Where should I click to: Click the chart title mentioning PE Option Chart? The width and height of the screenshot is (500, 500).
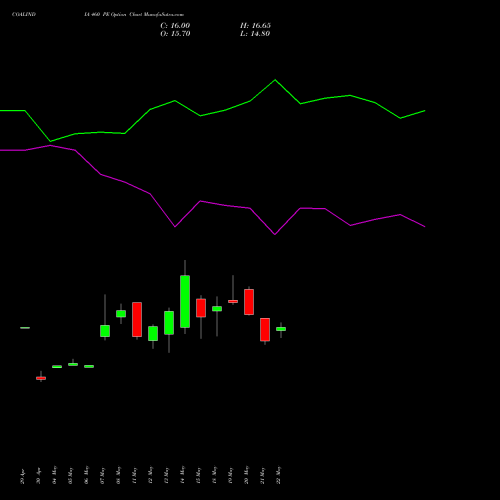click(x=134, y=15)
